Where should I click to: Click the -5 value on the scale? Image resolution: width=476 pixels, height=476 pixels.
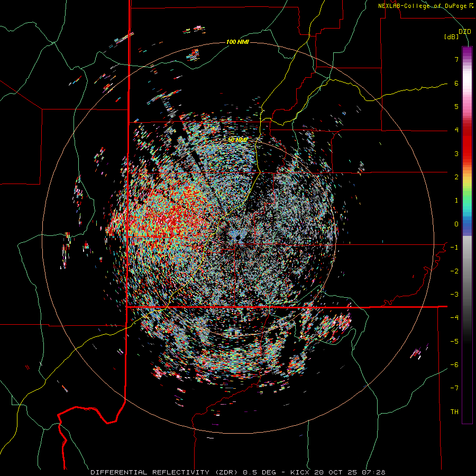coord(454,342)
